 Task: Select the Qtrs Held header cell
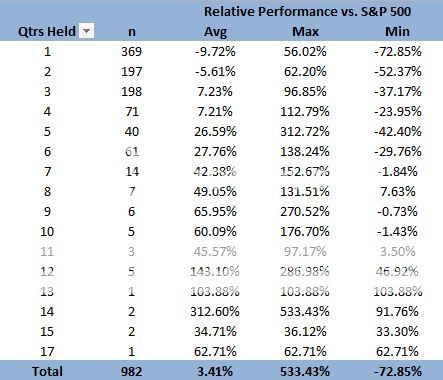(x=47, y=31)
